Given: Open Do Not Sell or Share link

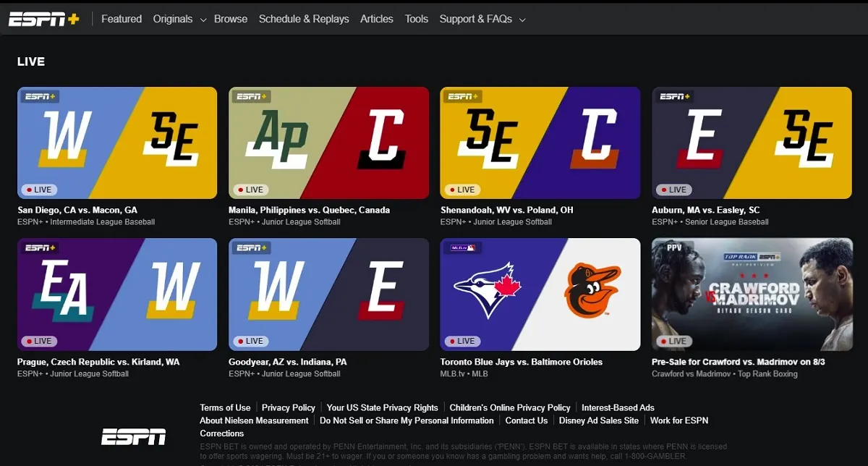Looking at the screenshot, I should (407, 420).
